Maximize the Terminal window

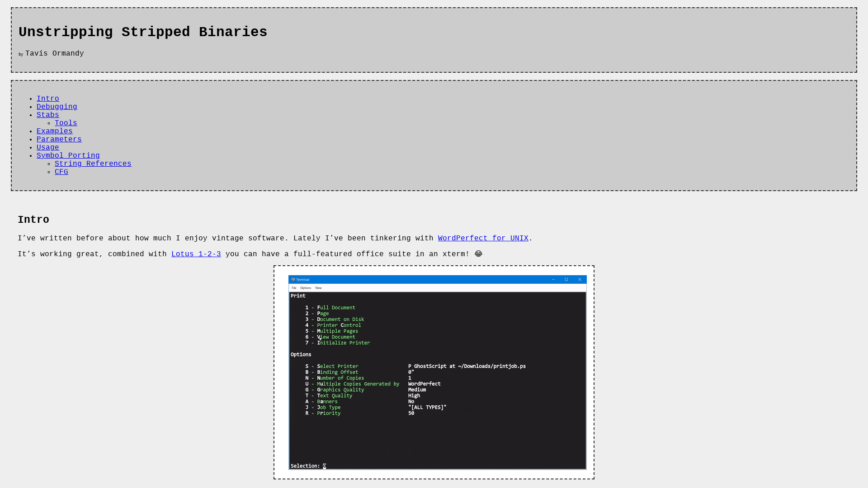pyautogui.click(x=566, y=279)
